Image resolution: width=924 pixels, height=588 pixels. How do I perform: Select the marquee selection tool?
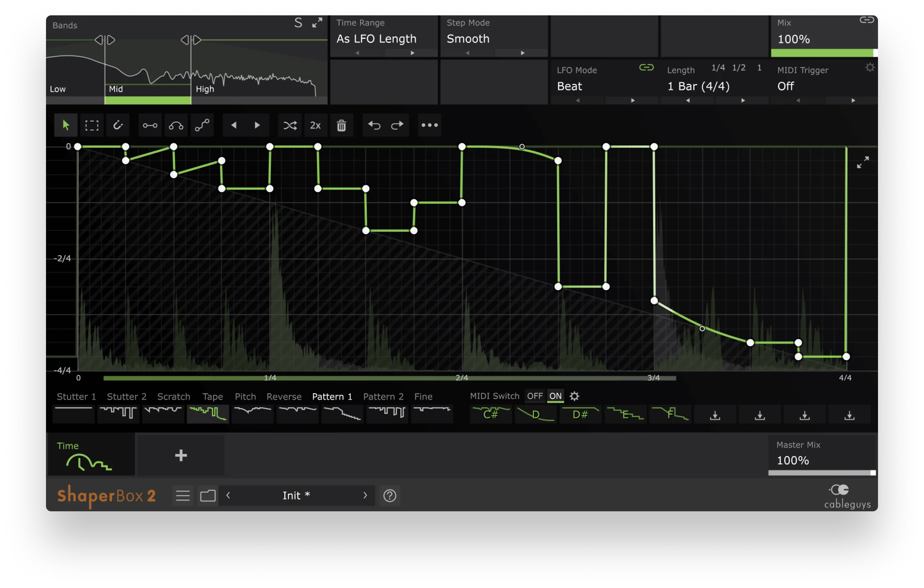coord(92,125)
